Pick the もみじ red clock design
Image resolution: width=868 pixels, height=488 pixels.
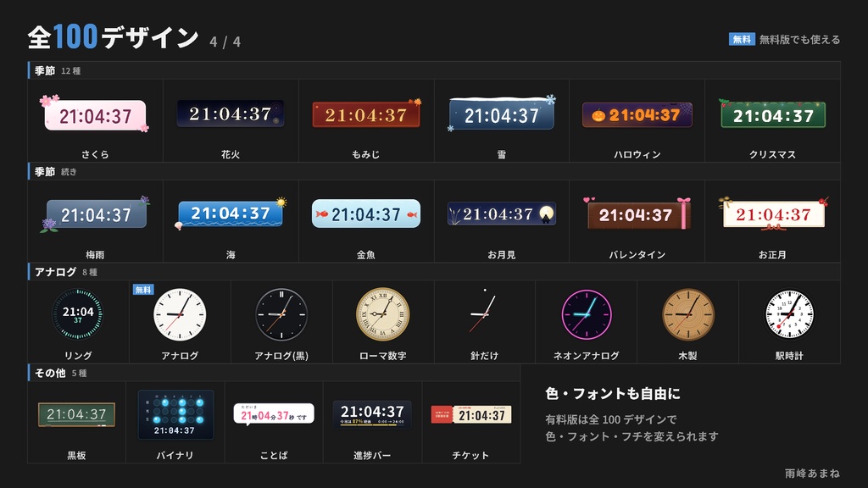coord(366,114)
